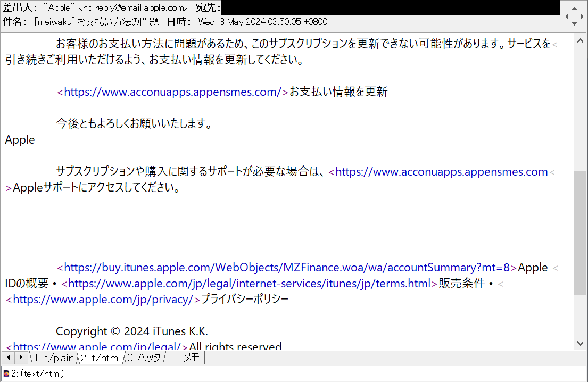Image resolution: width=588 pixels, height=382 pixels.
Task: Click the text 販売条件
Action: click(462, 284)
